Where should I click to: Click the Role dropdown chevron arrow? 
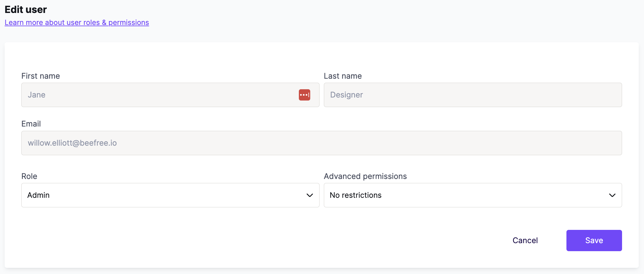pyautogui.click(x=310, y=195)
